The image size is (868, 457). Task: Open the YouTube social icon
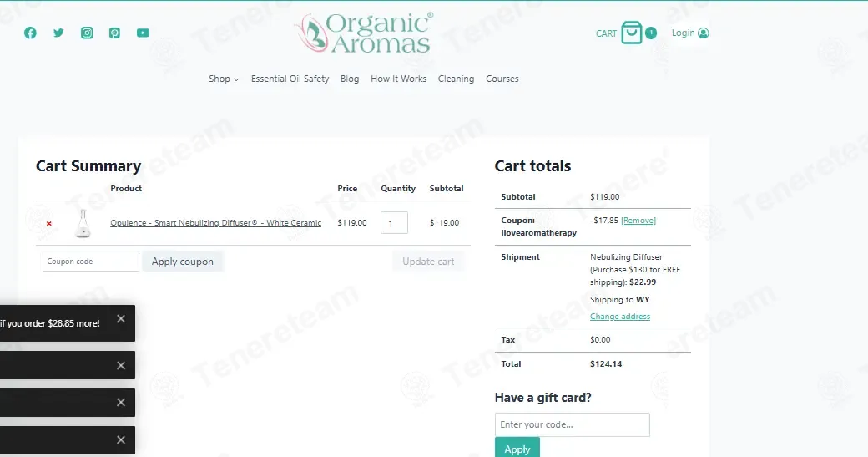143,33
